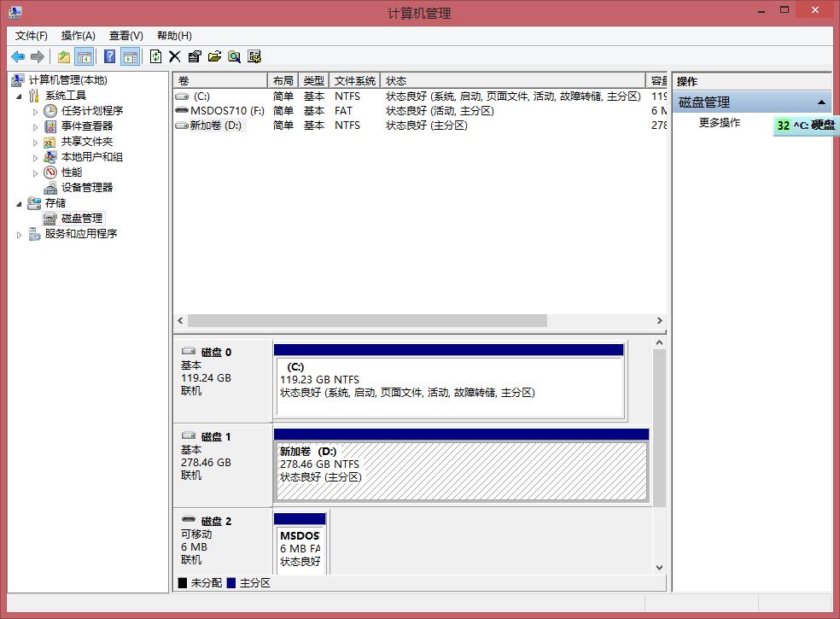Select 计算机管理(本地) root node
Image resolution: width=840 pixels, height=619 pixels.
tap(68, 80)
